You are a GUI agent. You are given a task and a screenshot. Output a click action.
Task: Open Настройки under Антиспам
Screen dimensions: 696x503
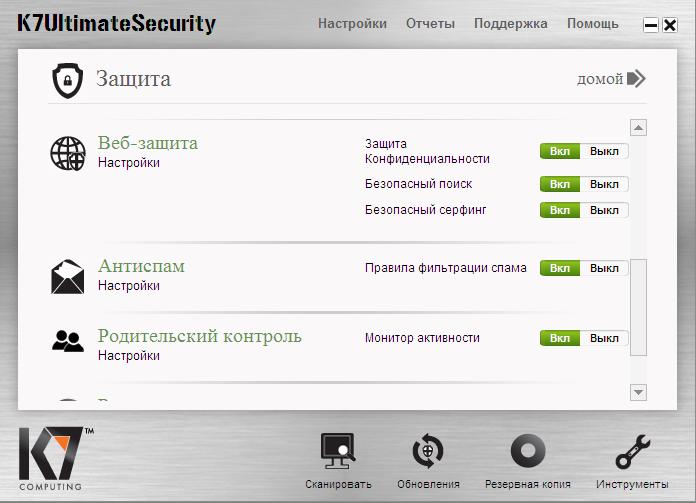pyautogui.click(x=129, y=285)
